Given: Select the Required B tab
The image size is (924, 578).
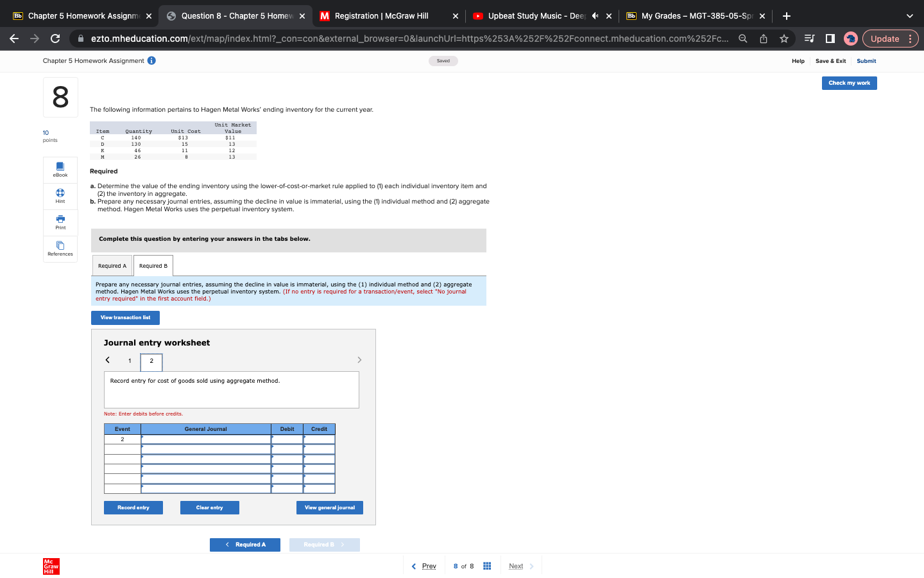Looking at the screenshot, I should coord(153,266).
